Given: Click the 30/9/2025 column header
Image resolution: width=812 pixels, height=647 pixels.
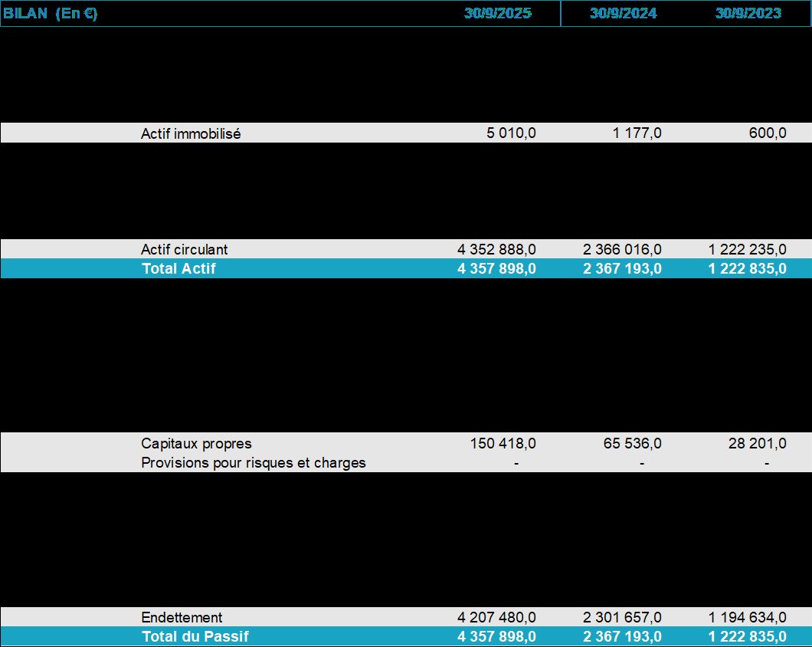Looking at the screenshot, I should [x=498, y=14].
